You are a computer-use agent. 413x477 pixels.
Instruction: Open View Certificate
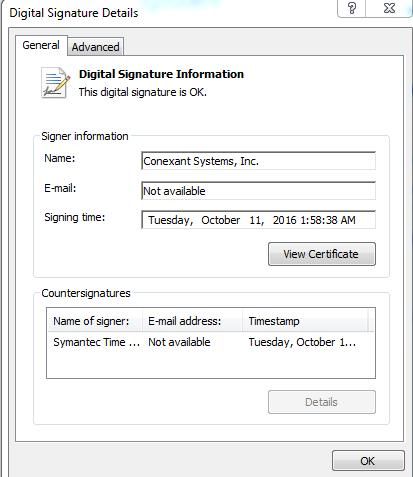(x=322, y=254)
